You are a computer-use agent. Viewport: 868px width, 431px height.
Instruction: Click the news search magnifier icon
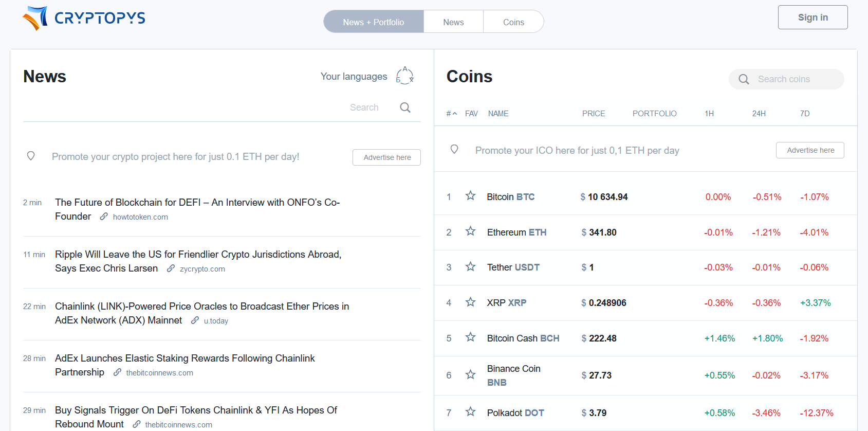pyautogui.click(x=405, y=107)
